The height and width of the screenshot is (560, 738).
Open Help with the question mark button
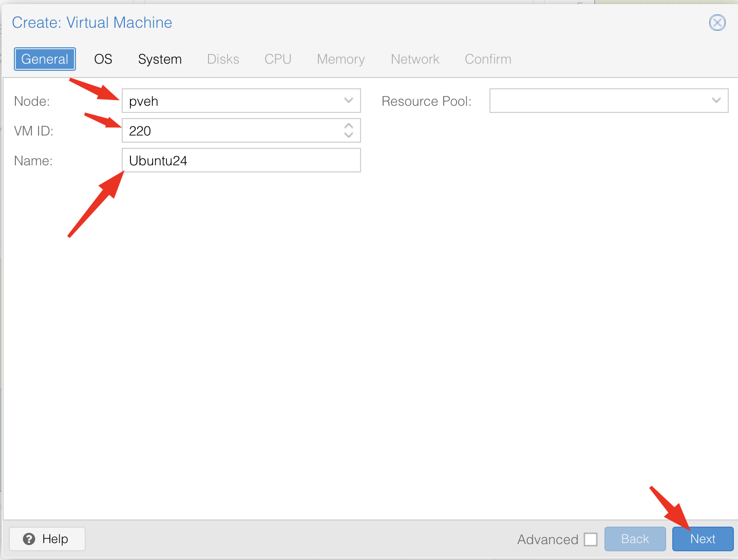[47, 539]
